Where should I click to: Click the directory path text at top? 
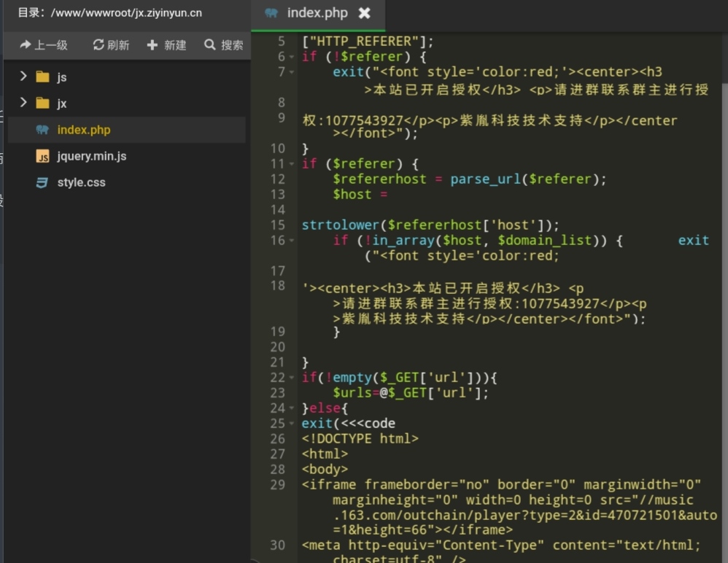pyautogui.click(x=109, y=12)
